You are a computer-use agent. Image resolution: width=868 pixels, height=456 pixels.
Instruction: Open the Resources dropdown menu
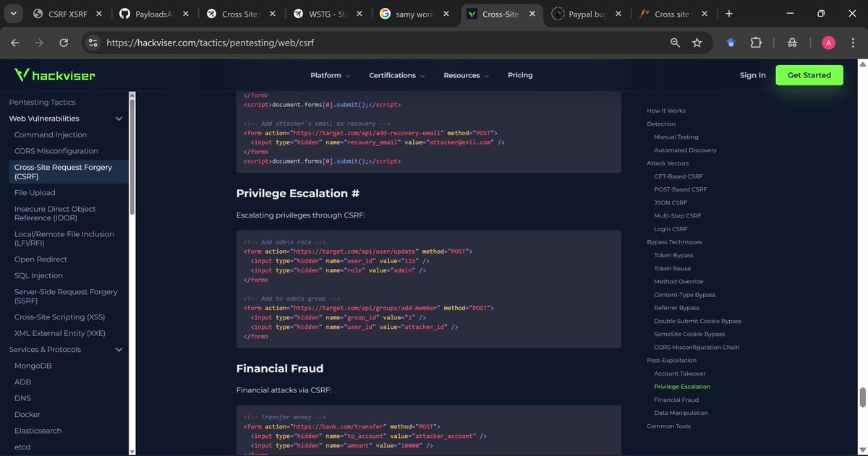[x=466, y=75]
